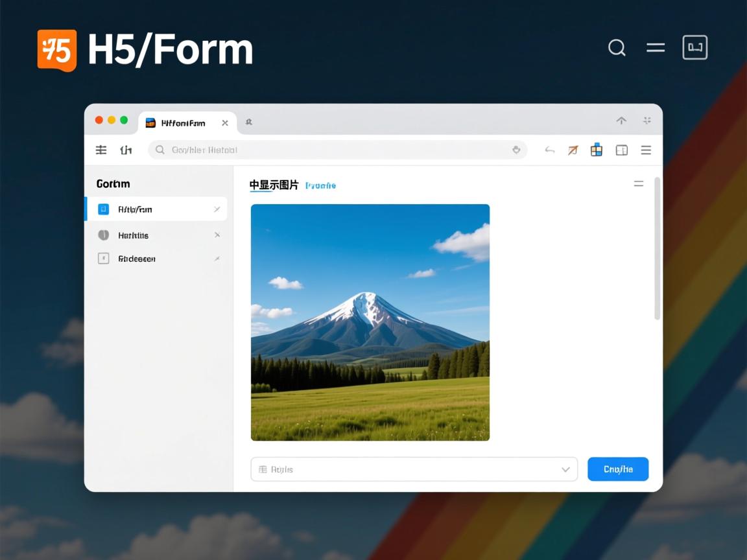This screenshot has width=747, height=560.
Task: Toggle the Gtdeesen item's status marker
Action: 218,258
